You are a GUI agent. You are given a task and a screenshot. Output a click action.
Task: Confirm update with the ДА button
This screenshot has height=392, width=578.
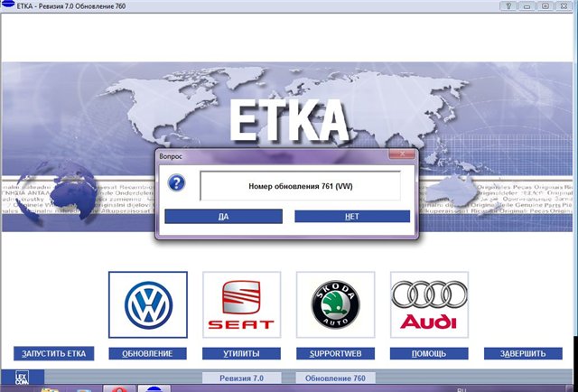tap(223, 217)
